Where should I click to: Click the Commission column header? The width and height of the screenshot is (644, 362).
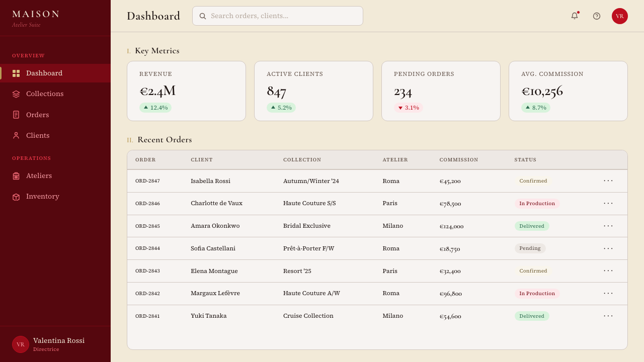pyautogui.click(x=459, y=160)
